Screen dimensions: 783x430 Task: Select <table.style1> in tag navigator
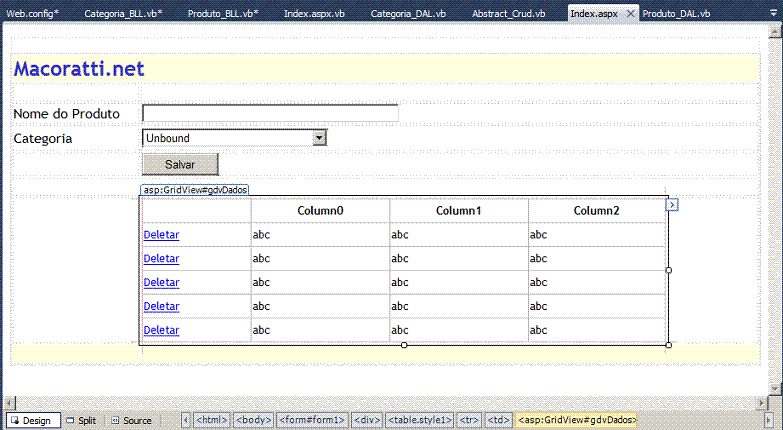tap(420, 421)
